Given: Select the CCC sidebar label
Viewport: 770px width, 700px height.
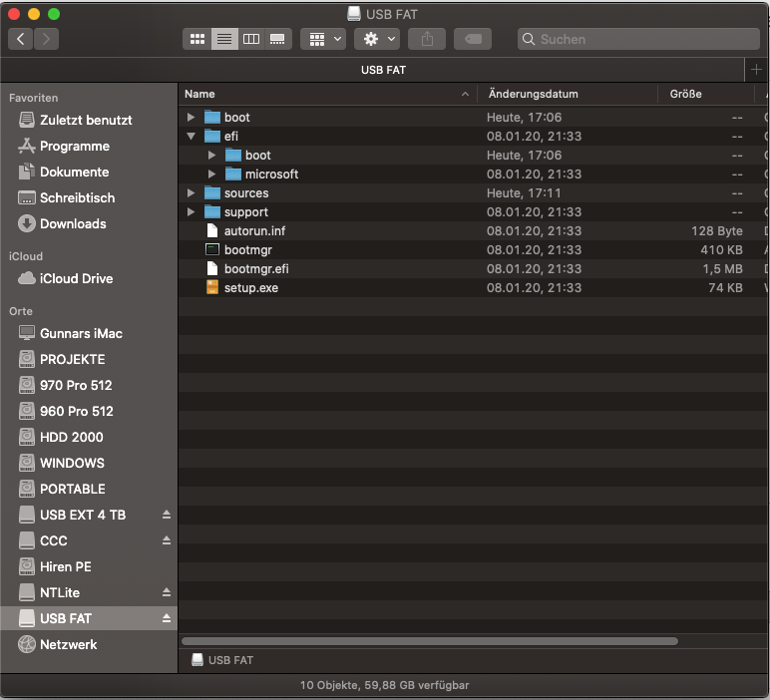Looking at the screenshot, I should coord(54,540).
